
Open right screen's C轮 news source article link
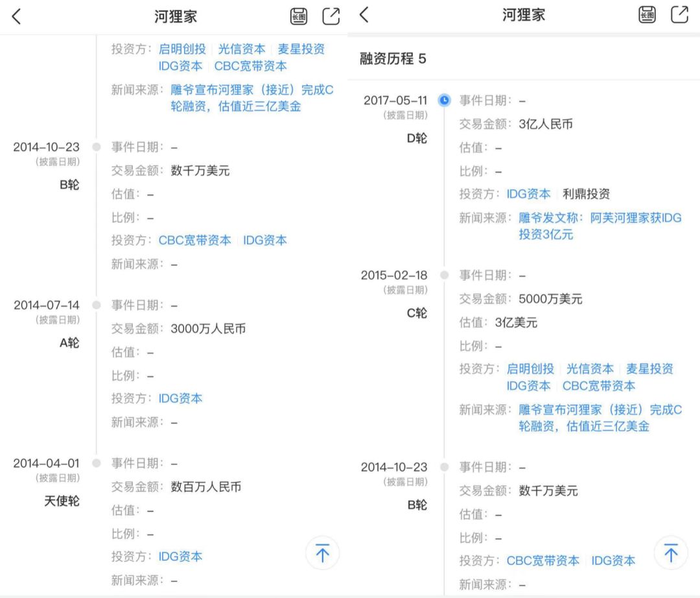[x=600, y=418]
